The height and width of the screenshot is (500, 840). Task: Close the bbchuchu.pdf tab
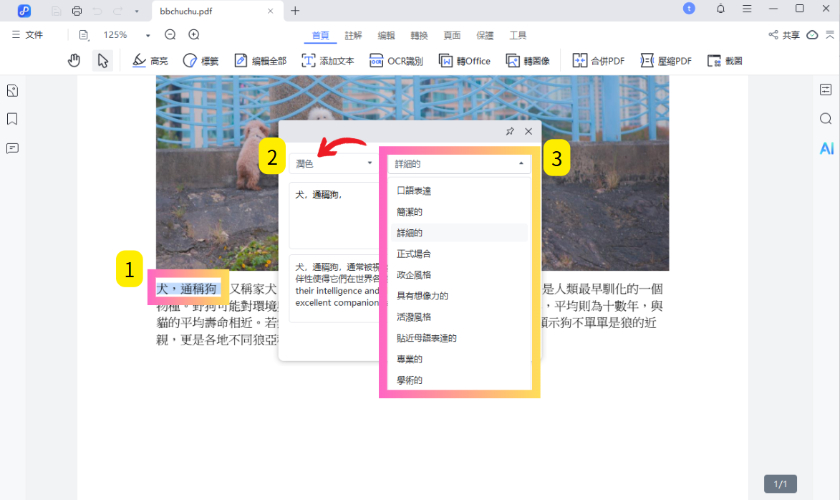pyautogui.click(x=271, y=11)
